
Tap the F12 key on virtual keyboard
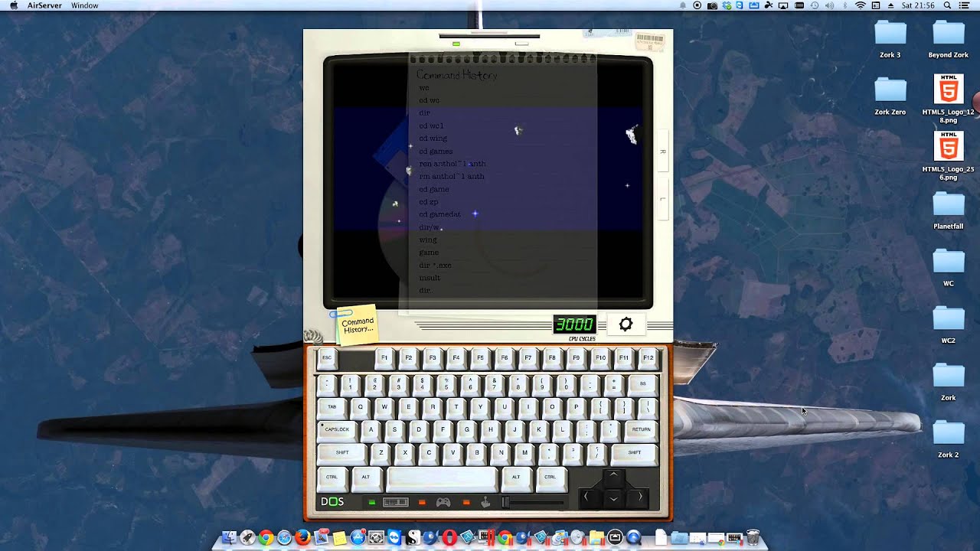[x=648, y=357]
